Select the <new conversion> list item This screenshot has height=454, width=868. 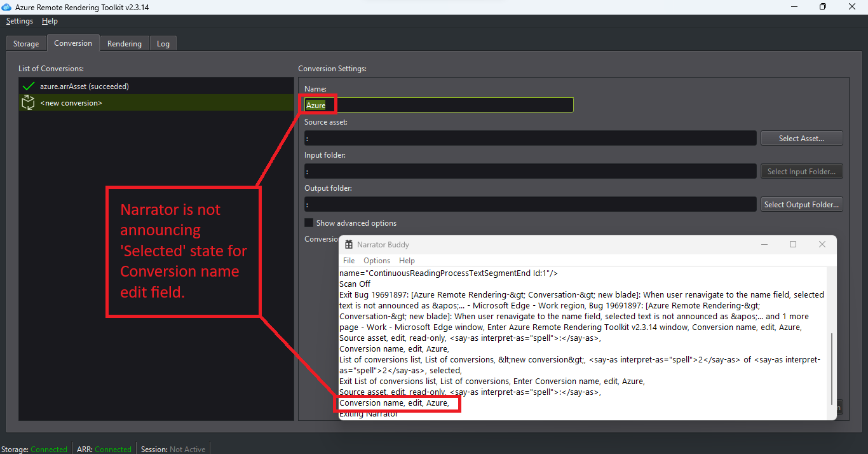[x=156, y=102]
